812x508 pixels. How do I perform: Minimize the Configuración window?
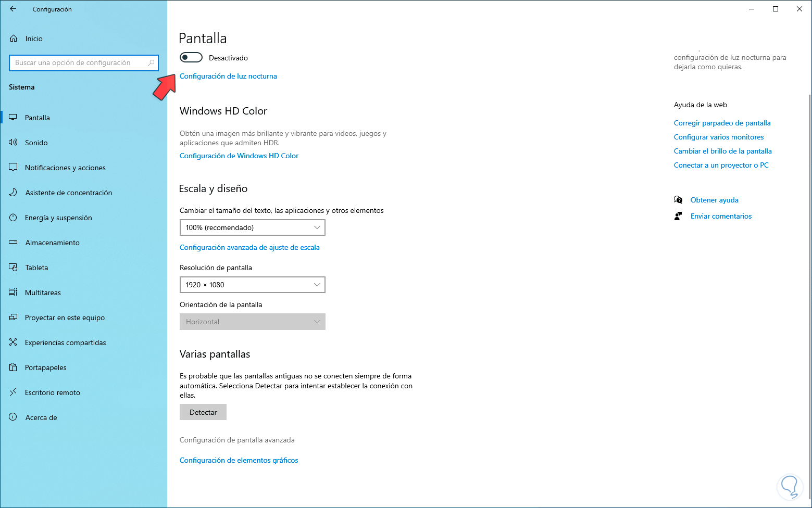(752, 9)
